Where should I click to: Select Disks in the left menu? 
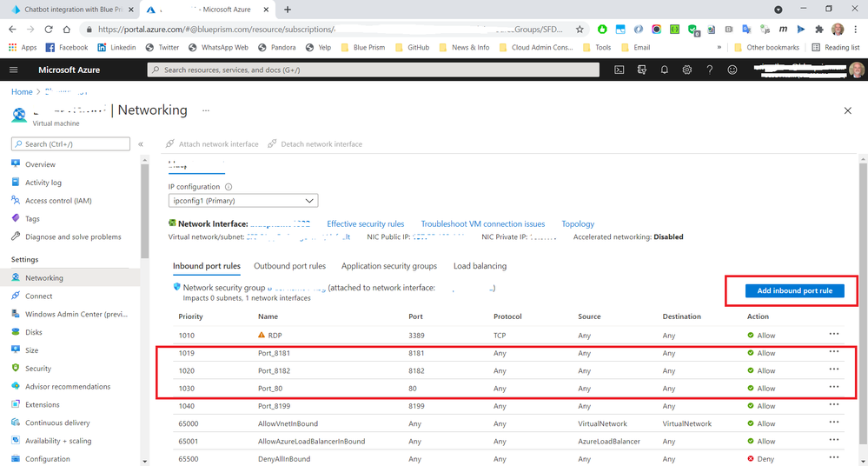pos(34,332)
